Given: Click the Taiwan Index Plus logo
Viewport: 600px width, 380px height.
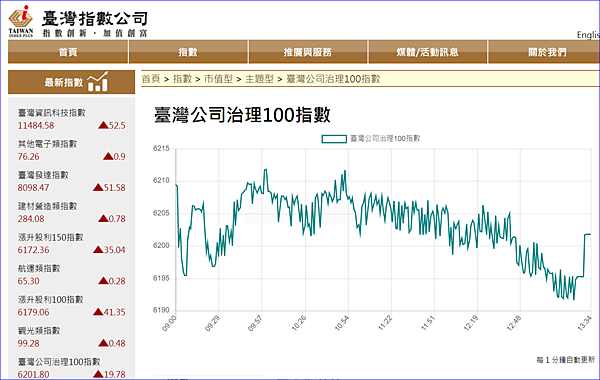Looking at the screenshot, I should coord(21,21).
